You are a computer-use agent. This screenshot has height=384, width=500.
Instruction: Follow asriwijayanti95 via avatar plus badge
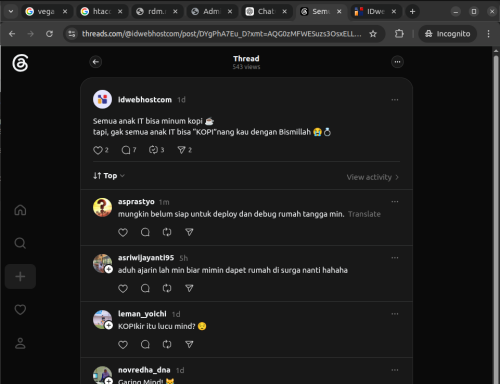pos(109,269)
